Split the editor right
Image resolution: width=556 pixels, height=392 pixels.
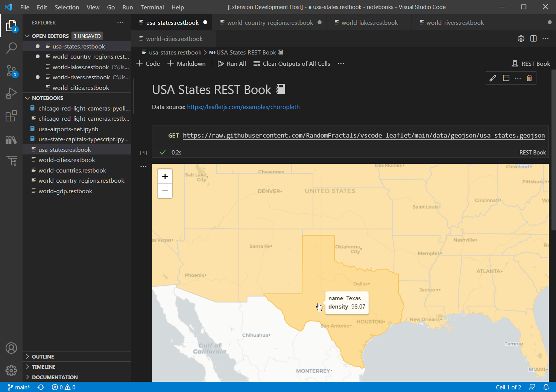pos(533,38)
